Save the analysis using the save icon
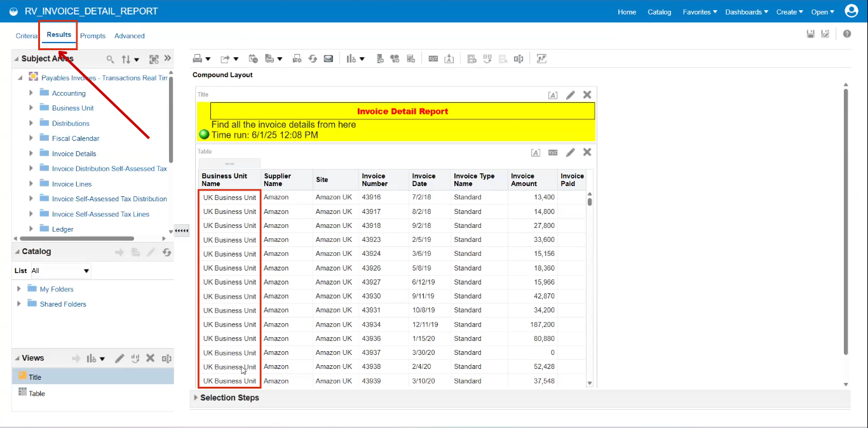The image size is (868, 428). pyautogui.click(x=811, y=33)
